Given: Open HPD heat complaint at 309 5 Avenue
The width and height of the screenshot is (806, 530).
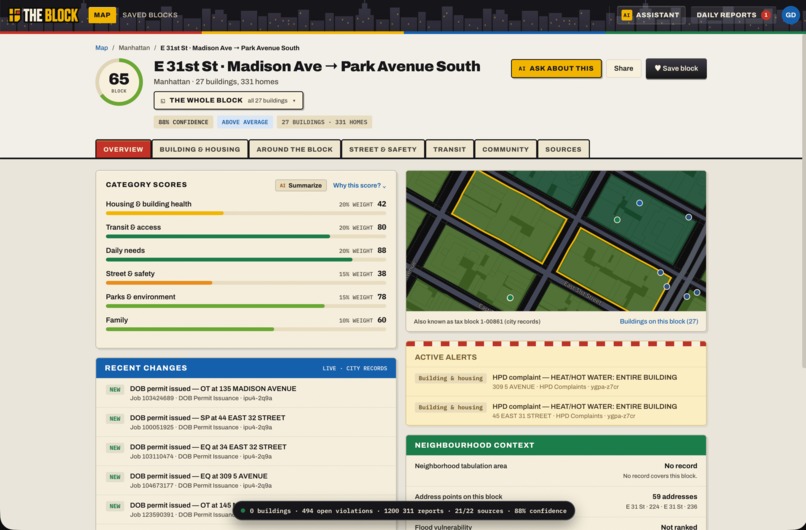Looking at the screenshot, I should [x=556, y=381].
